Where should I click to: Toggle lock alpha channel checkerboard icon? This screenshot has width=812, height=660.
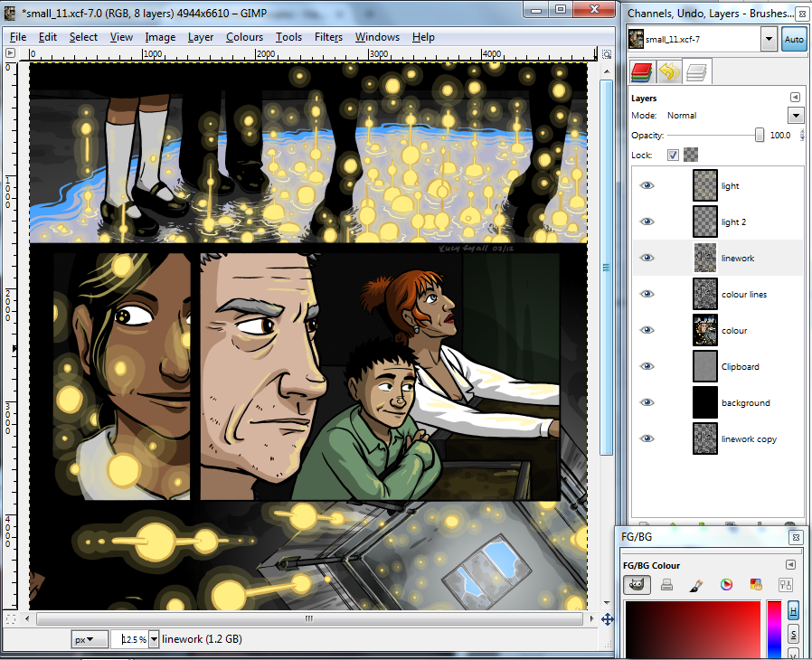pos(691,155)
